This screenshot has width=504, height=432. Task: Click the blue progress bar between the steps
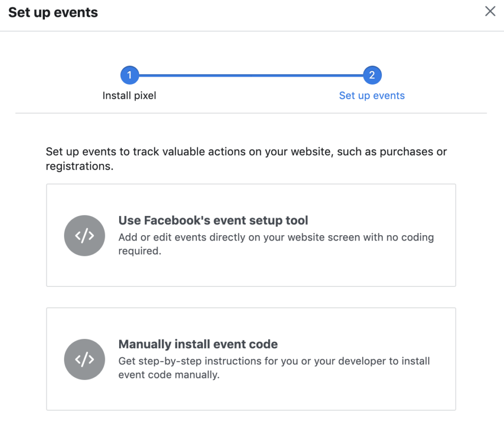pyautogui.click(x=251, y=75)
